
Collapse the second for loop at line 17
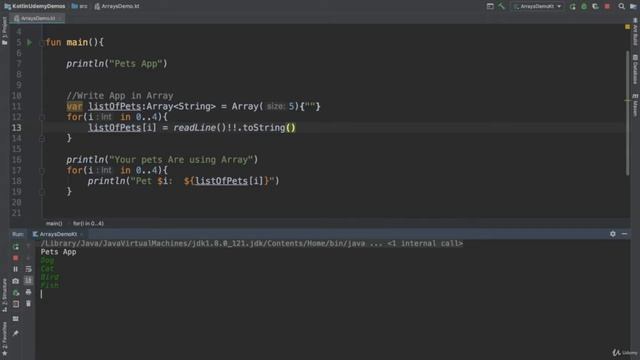tap(42, 171)
